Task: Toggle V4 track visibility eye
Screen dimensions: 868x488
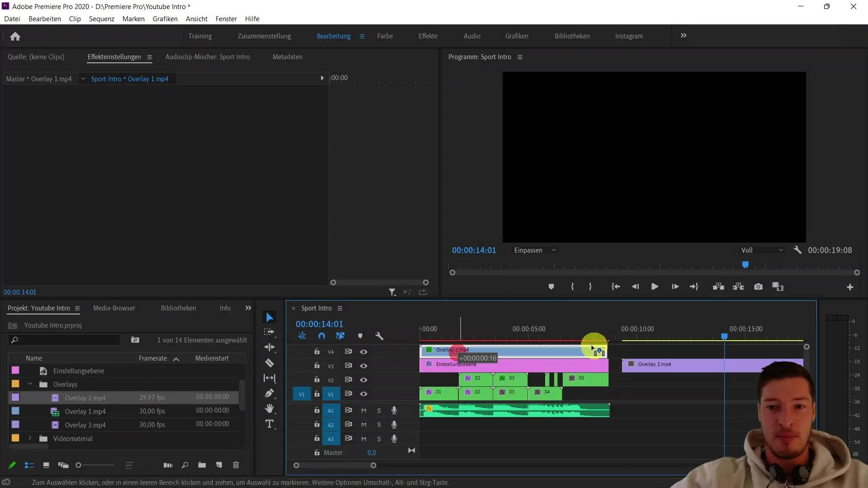Action: [x=363, y=352]
